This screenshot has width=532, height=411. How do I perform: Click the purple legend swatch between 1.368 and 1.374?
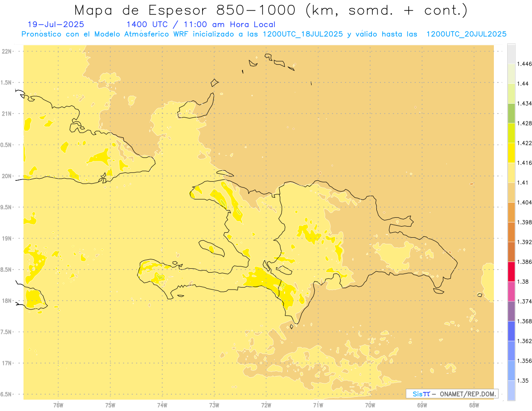tap(511, 311)
